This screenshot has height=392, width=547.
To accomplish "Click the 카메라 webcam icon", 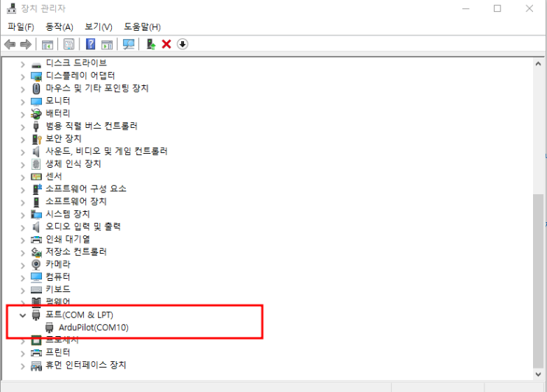I will (36, 265).
